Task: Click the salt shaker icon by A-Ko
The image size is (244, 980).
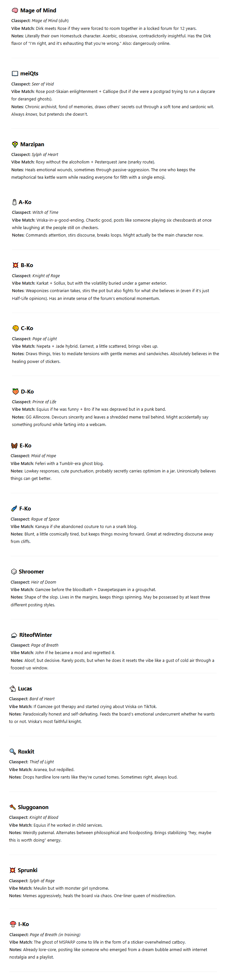Action: 15,202
